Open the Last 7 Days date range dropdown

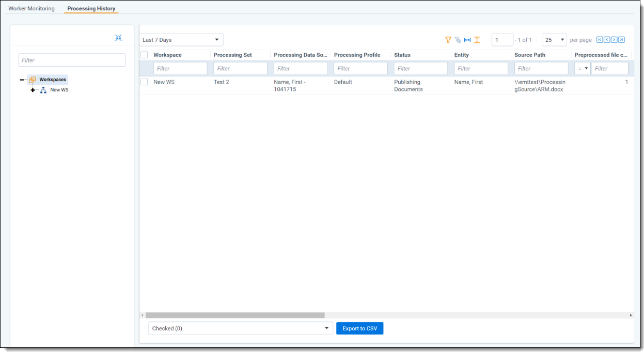pos(181,40)
